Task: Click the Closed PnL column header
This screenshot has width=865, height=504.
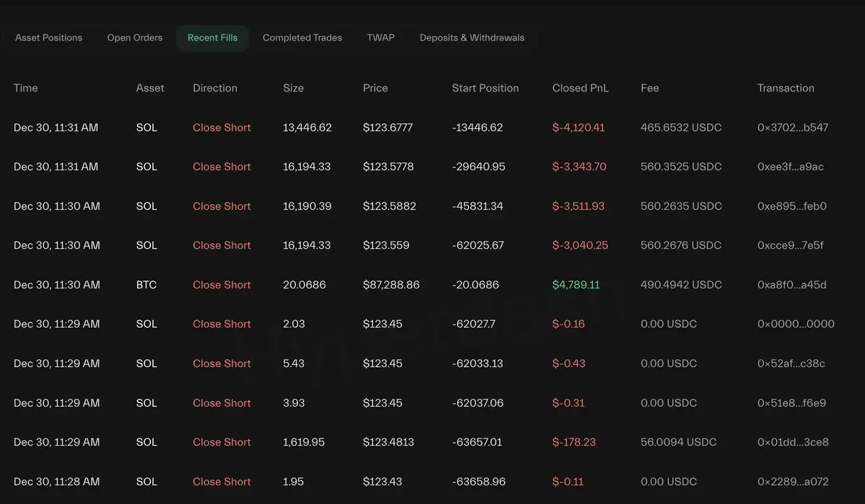Action: [580, 88]
